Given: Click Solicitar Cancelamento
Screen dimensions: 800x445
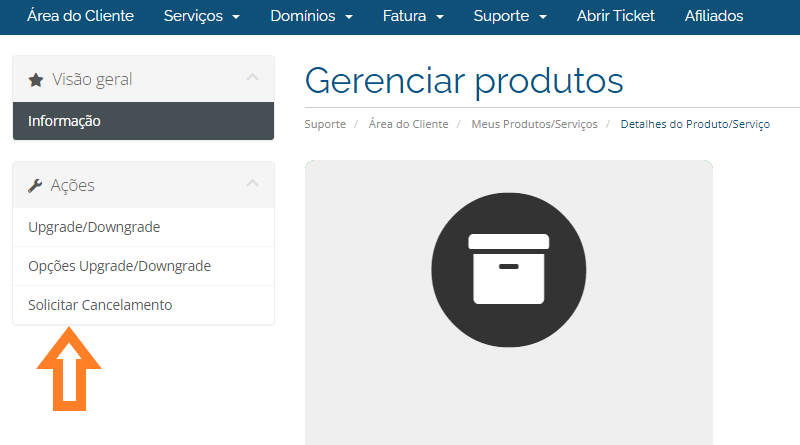Looking at the screenshot, I should [x=143, y=305].
